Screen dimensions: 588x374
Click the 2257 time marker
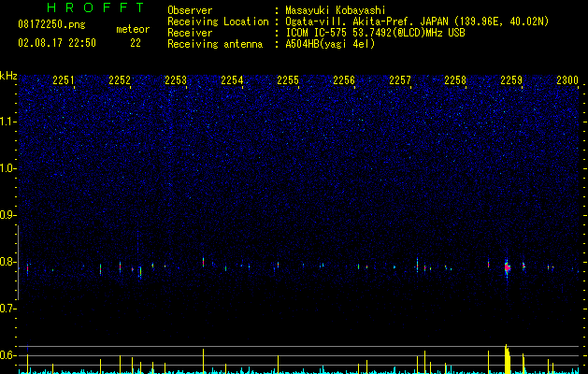400,80
